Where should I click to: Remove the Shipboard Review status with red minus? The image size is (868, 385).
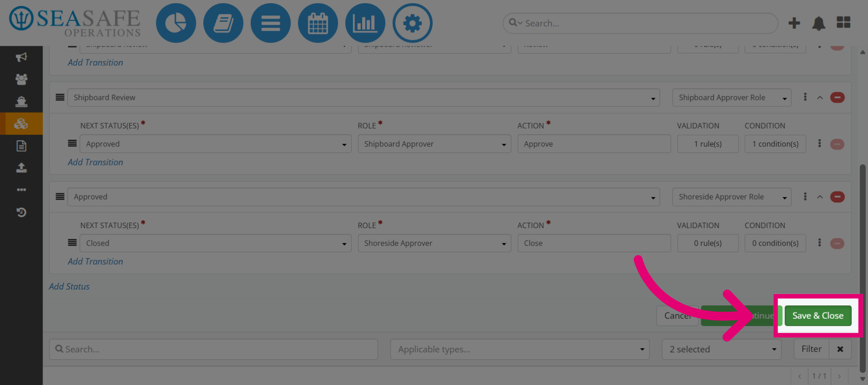click(837, 97)
